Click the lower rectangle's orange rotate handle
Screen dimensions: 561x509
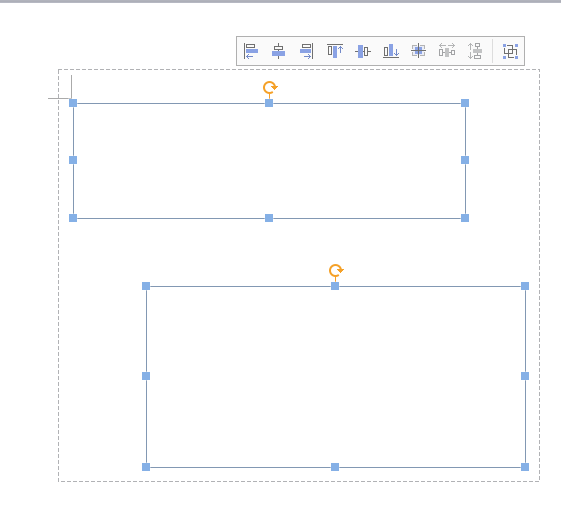click(x=336, y=270)
